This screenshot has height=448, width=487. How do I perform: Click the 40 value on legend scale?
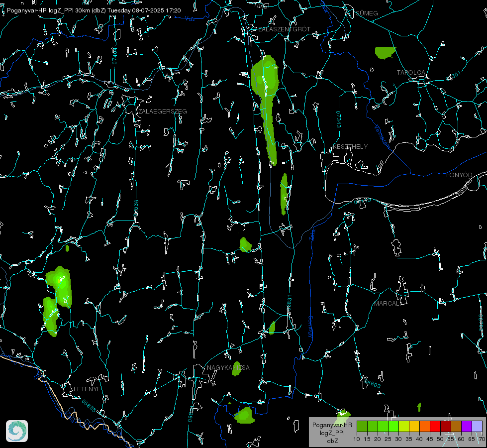[x=419, y=439]
